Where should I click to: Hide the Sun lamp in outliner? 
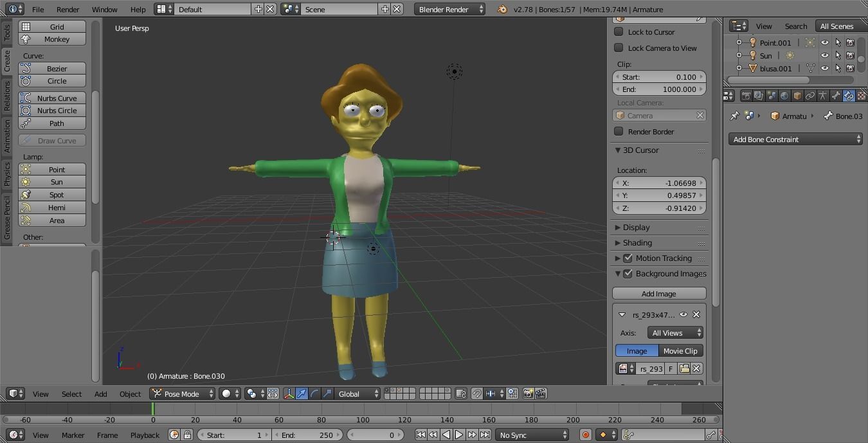[x=825, y=55]
